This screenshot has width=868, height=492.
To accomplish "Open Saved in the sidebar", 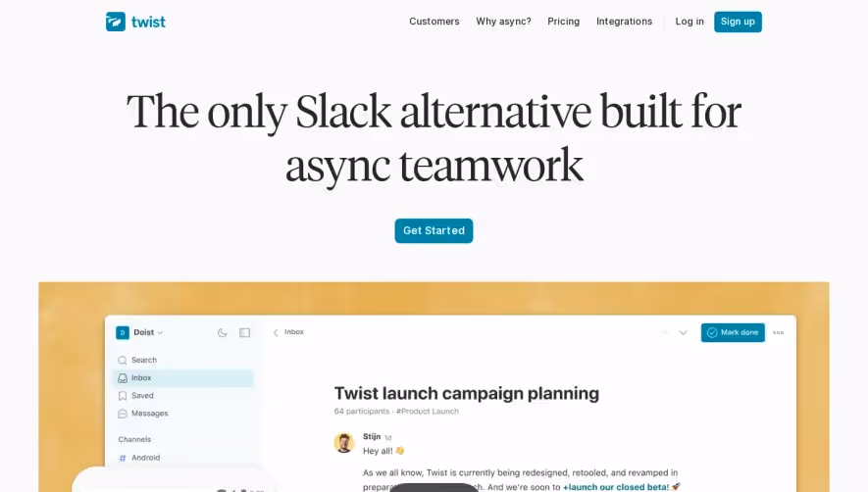I will click(x=142, y=396).
